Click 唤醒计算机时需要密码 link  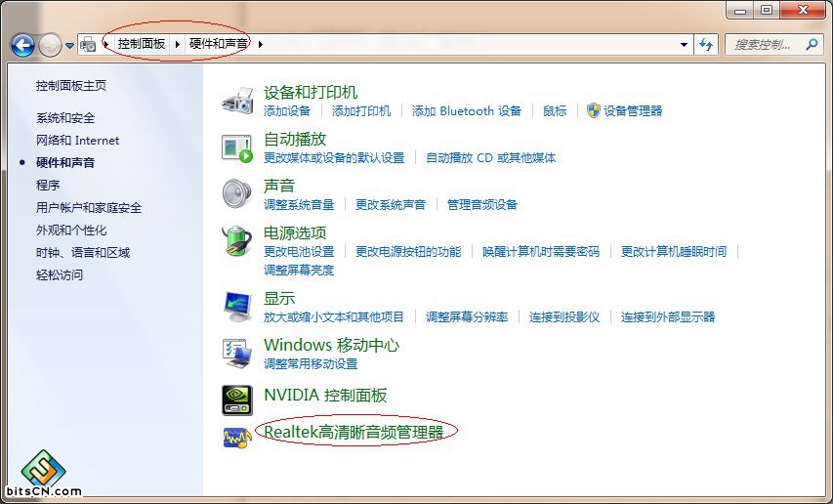[541, 251]
